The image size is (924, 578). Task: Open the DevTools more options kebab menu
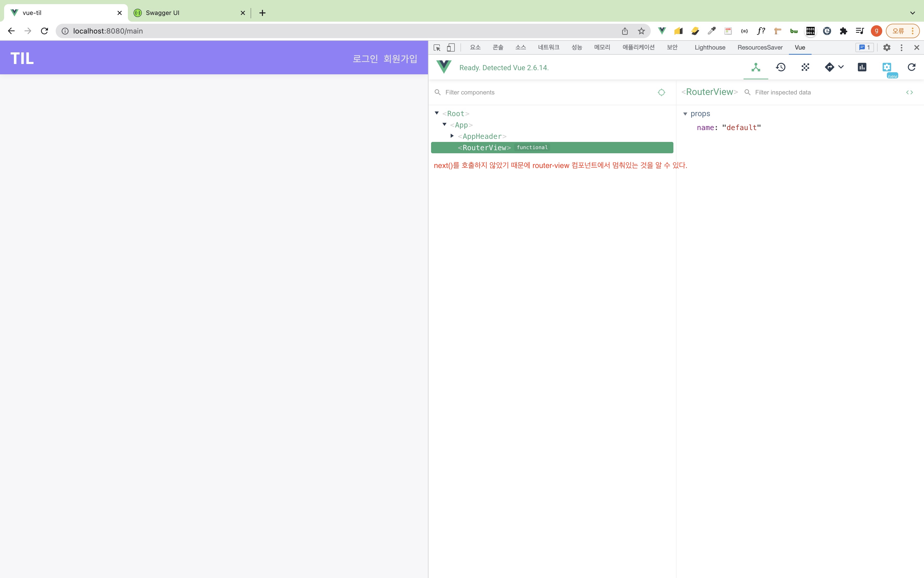[x=902, y=47]
